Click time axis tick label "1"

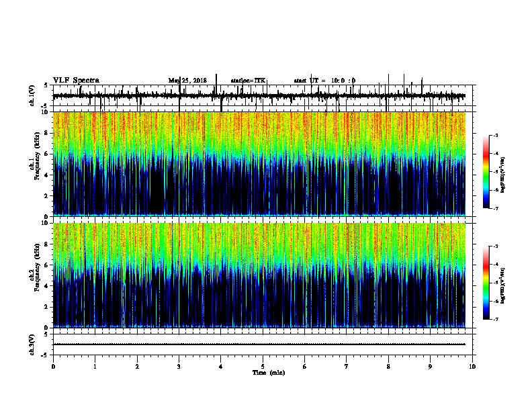[x=95, y=367]
